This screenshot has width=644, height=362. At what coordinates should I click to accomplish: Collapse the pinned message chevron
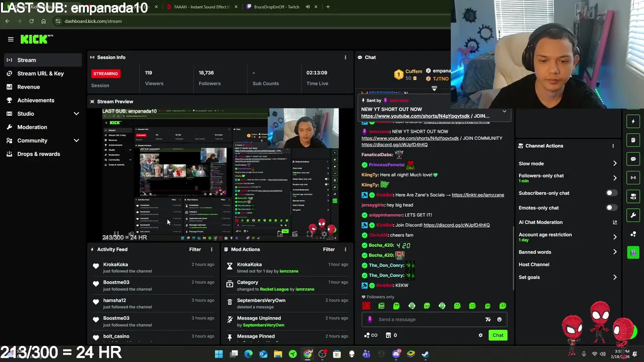pos(504,112)
